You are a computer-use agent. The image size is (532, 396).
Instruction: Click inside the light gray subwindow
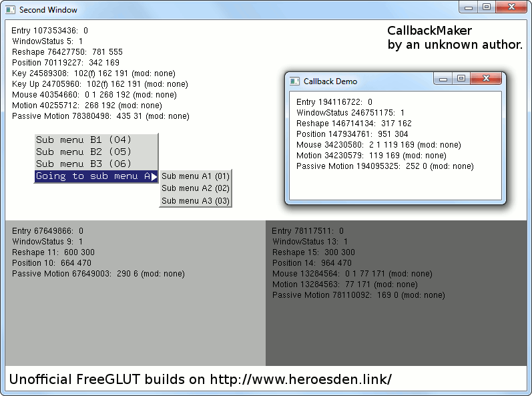(134, 321)
